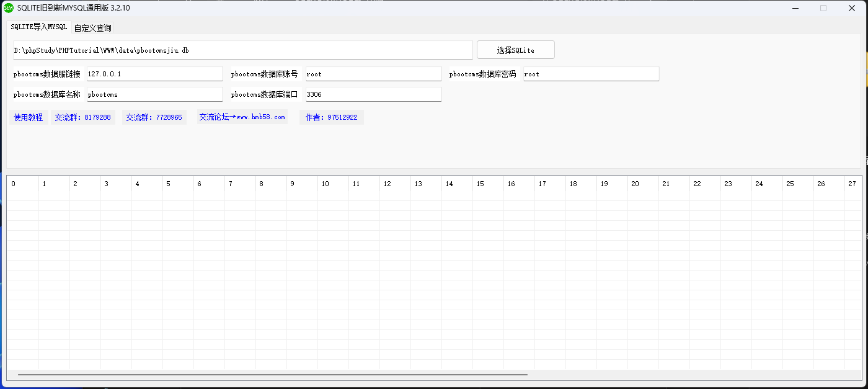Viewport: 868px width, 389px height.
Task: Click the 选择SQLite button
Action: (515, 50)
